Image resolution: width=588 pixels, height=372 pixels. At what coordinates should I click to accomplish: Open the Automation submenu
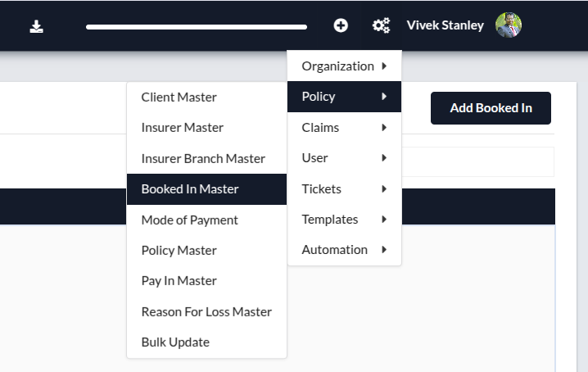pos(344,250)
